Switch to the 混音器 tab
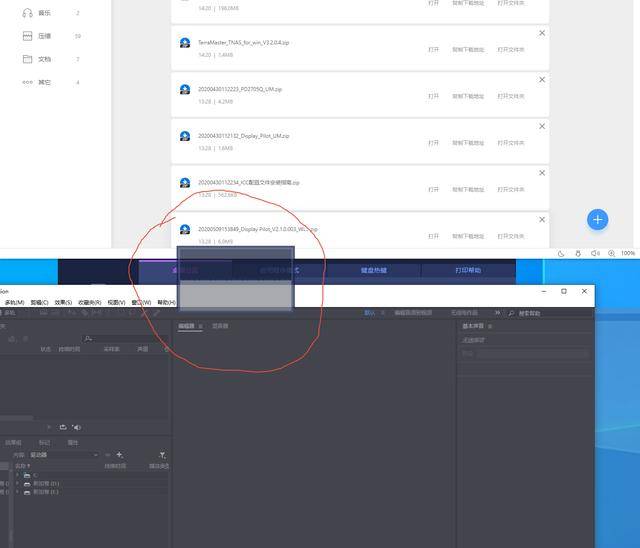 (220, 326)
